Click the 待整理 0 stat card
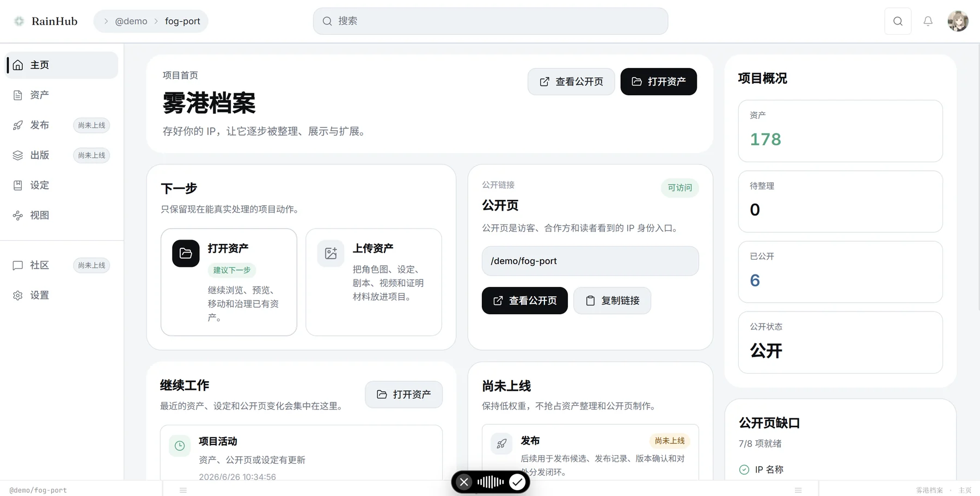 pos(840,201)
